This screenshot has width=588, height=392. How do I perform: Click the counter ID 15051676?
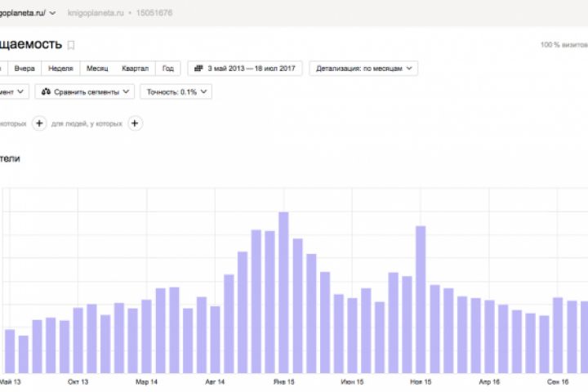pyautogui.click(x=154, y=13)
